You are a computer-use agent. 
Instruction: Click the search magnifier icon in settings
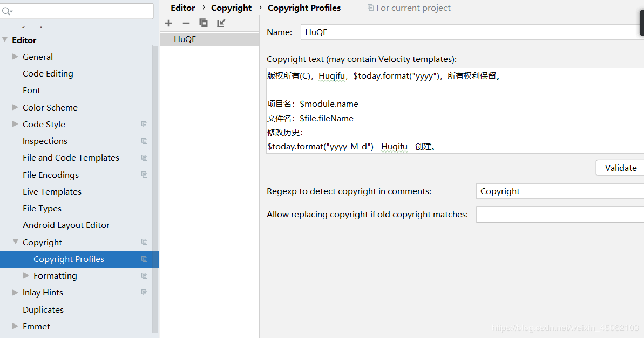[7, 11]
